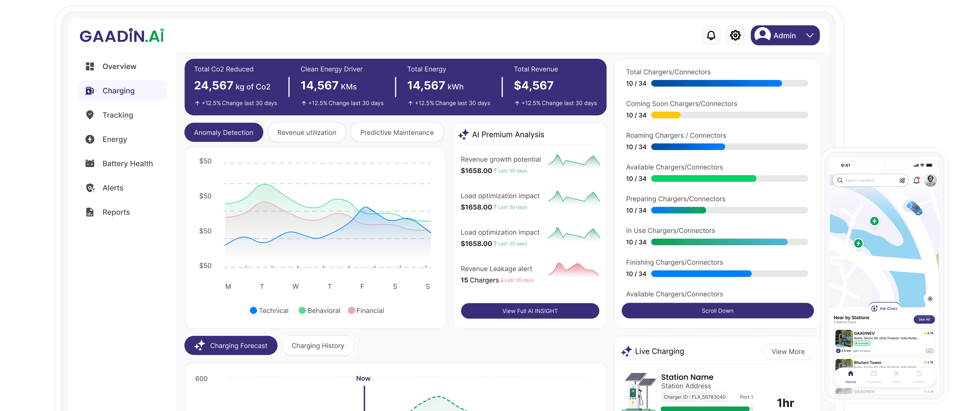
Task: Click the Energy lightning sidebar icon
Action: click(90, 140)
